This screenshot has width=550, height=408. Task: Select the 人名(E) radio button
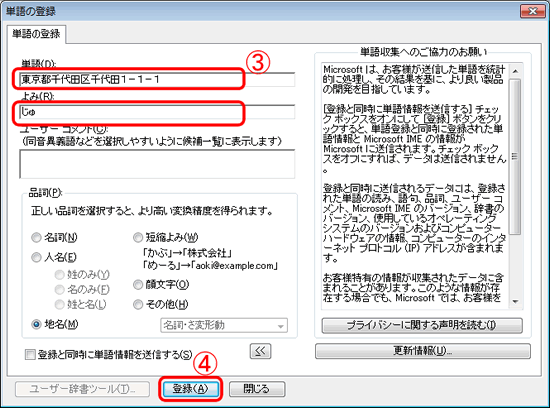click(36, 257)
